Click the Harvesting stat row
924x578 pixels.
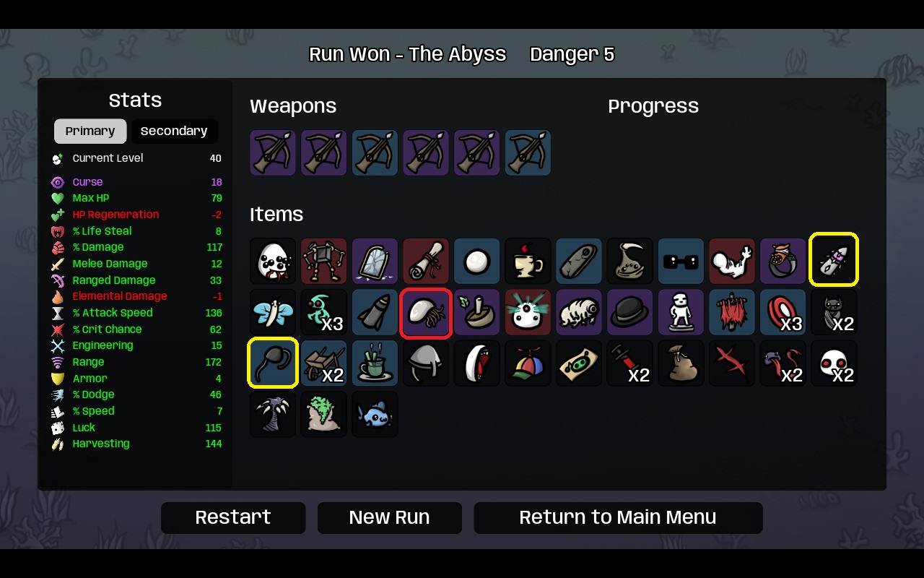pos(136,444)
